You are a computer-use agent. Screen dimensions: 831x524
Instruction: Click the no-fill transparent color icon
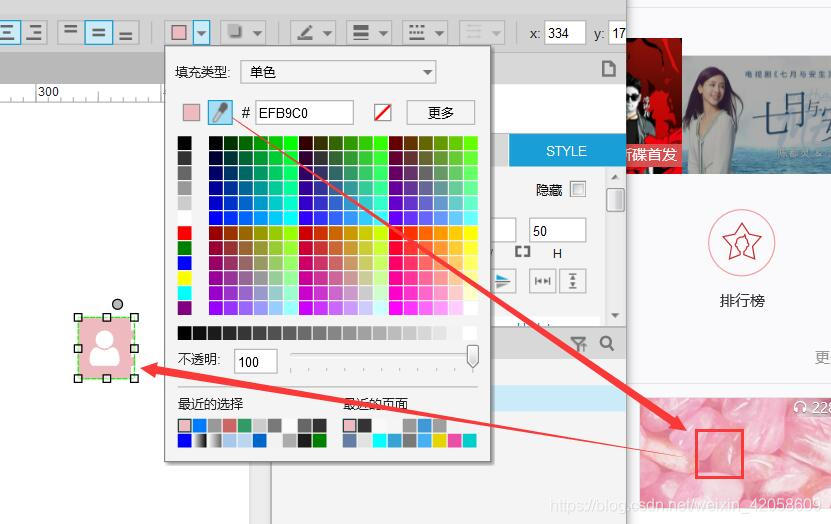[x=383, y=112]
